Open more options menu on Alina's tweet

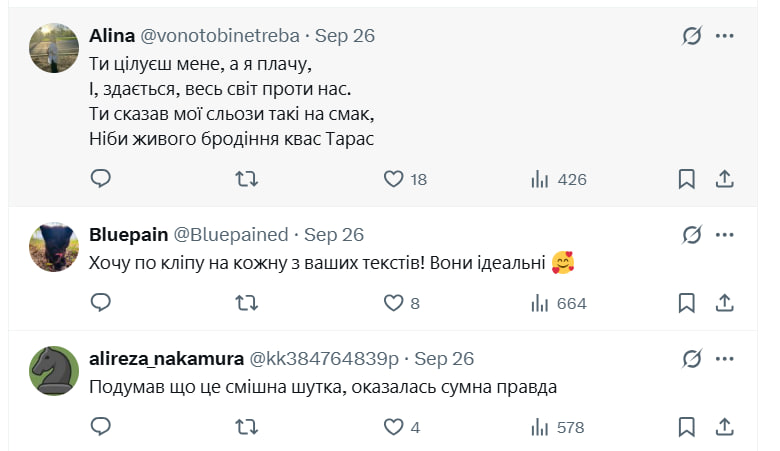click(726, 36)
